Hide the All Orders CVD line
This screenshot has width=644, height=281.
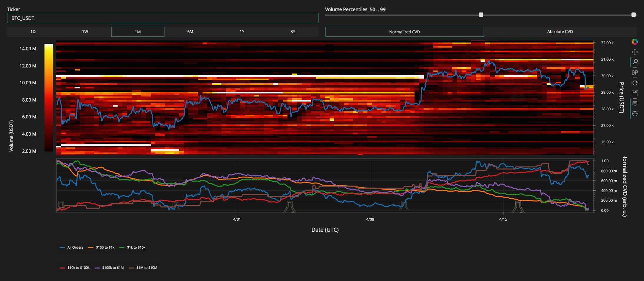[72, 248]
